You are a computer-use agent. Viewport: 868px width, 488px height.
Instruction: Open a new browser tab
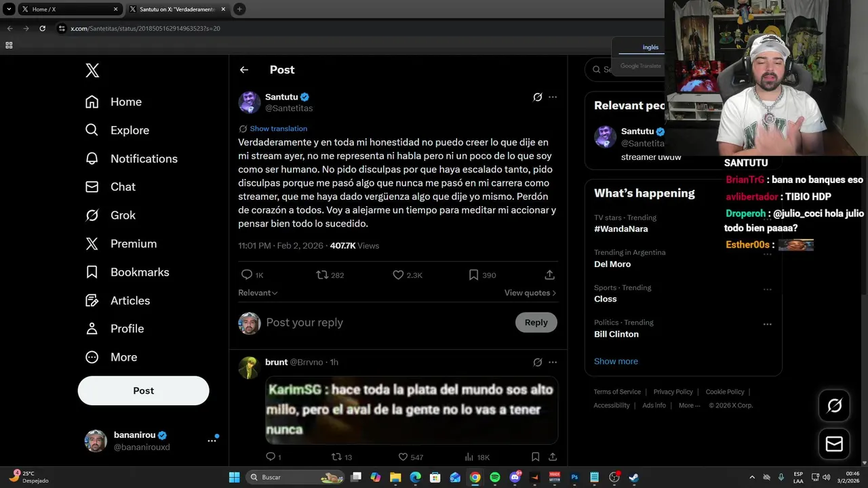click(239, 9)
